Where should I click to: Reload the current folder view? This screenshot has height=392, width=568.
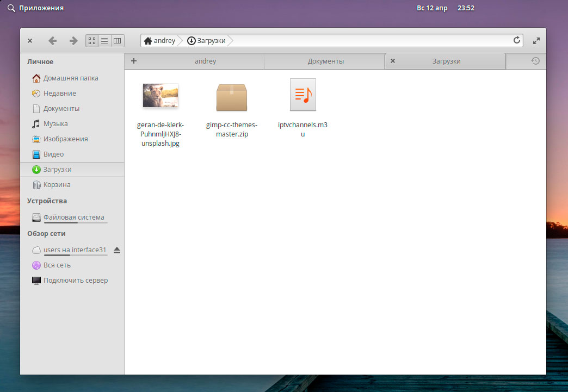[517, 40]
